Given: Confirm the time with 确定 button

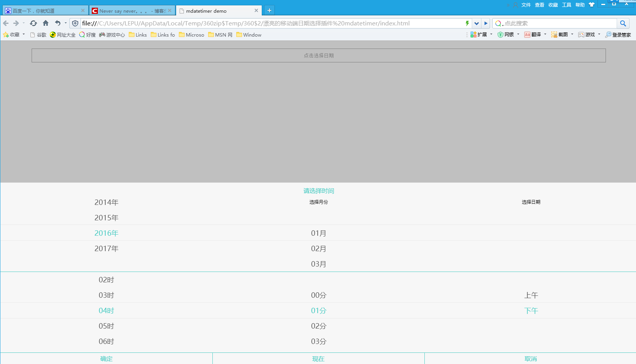Looking at the screenshot, I should [106, 359].
